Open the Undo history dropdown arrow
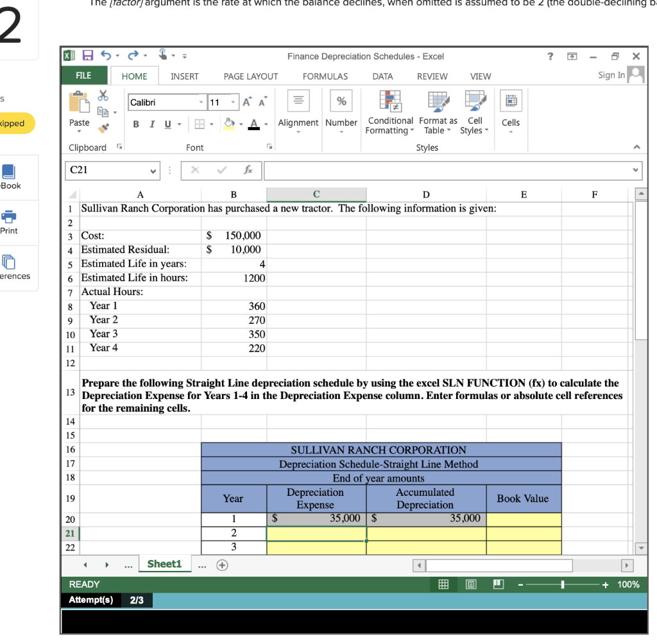Screen dimensions: 657x644 118,56
